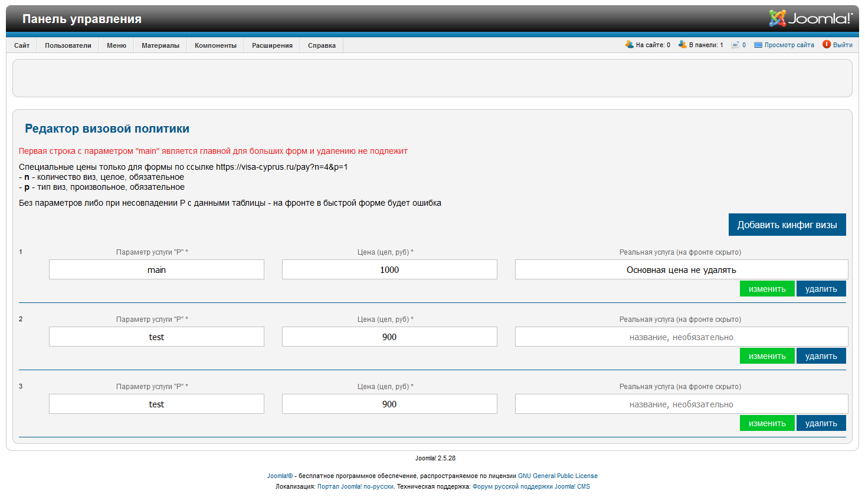
Task: Click 'изменить' for the main row
Action: (767, 289)
